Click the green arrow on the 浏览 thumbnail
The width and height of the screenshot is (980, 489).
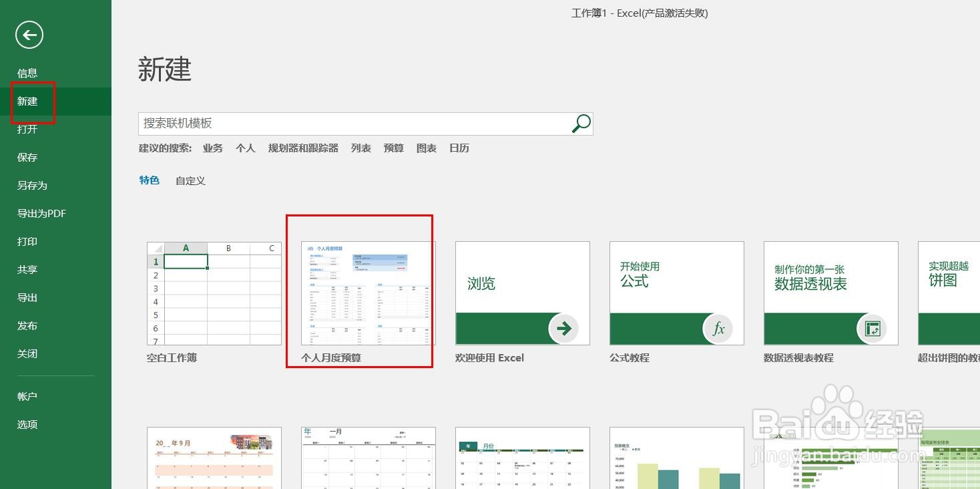click(564, 328)
